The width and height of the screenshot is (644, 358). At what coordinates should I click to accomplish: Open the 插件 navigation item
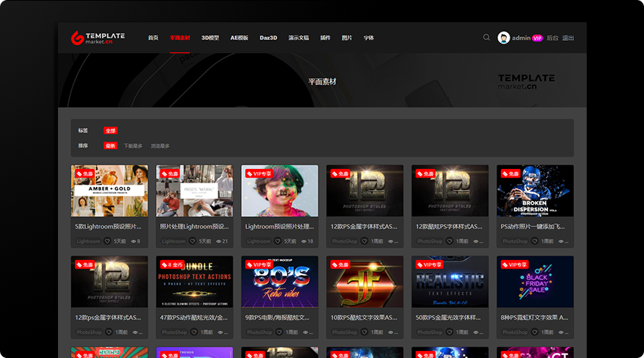(326, 38)
